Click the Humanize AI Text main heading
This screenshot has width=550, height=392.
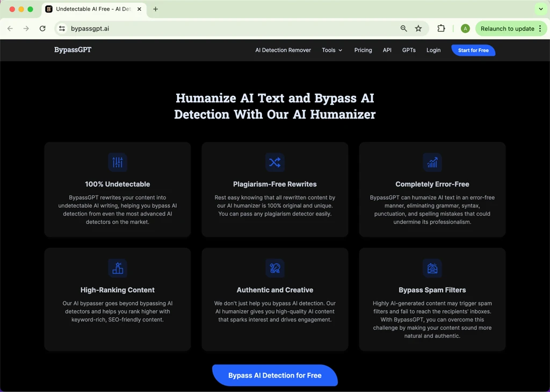[274, 106]
